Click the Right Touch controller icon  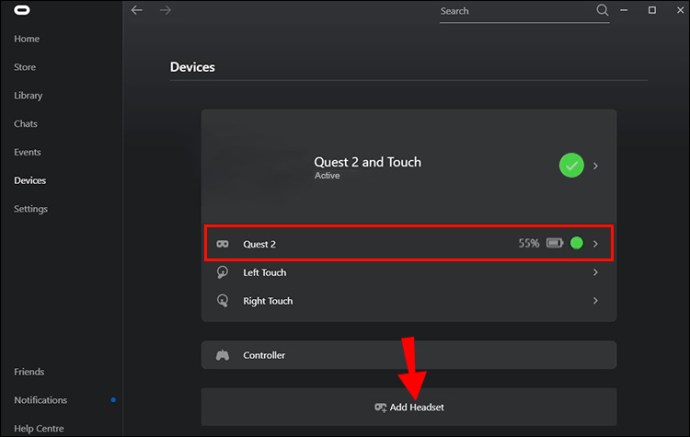(223, 301)
